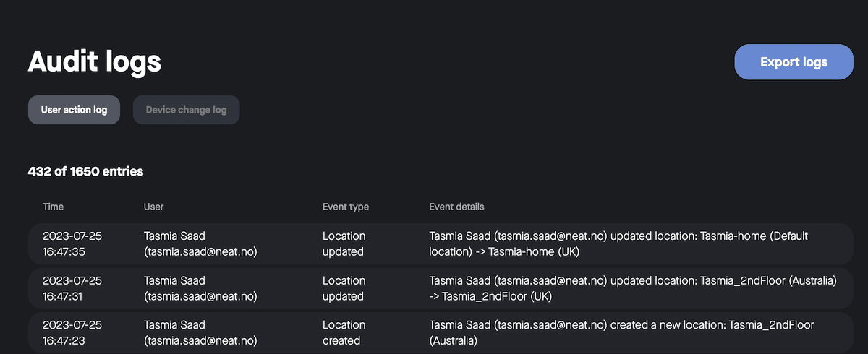
Task: Select the Event type column header
Action: 346,207
